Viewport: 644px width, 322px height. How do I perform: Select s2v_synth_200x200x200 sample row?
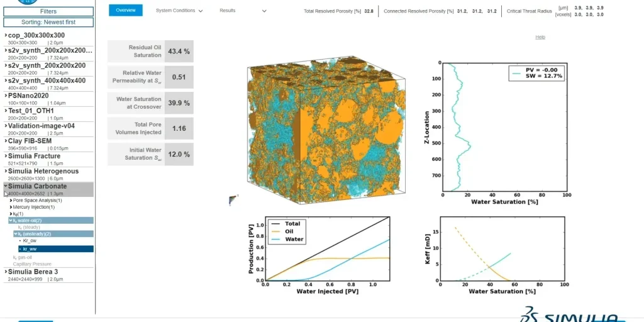point(48,68)
